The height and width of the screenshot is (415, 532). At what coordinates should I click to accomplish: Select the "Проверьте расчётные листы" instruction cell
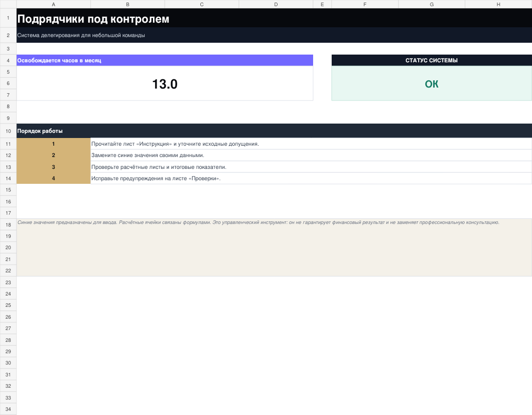click(x=311, y=167)
